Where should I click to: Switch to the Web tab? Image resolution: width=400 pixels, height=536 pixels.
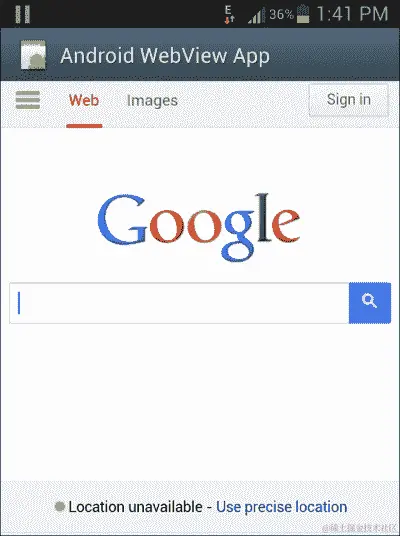coord(84,100)
